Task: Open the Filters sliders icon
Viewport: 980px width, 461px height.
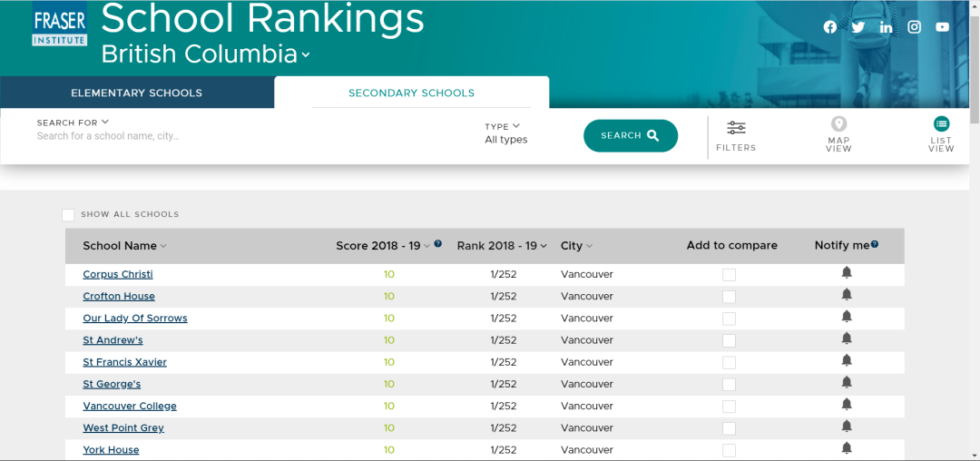Action: pos(736,128)
